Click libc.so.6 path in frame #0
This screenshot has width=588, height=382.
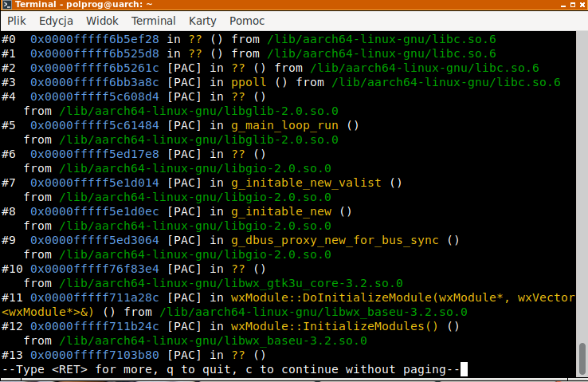pyautogui.click(x=382, y=39)
